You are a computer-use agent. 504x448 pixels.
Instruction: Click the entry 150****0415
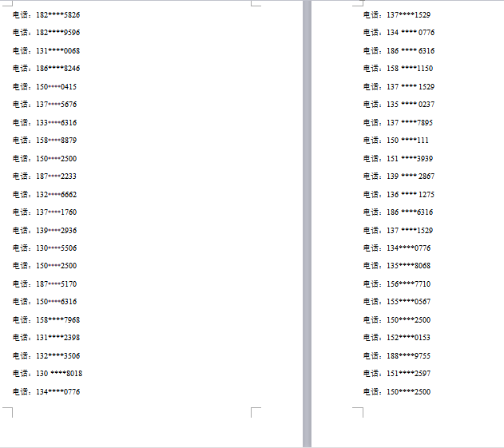point(45,87)
